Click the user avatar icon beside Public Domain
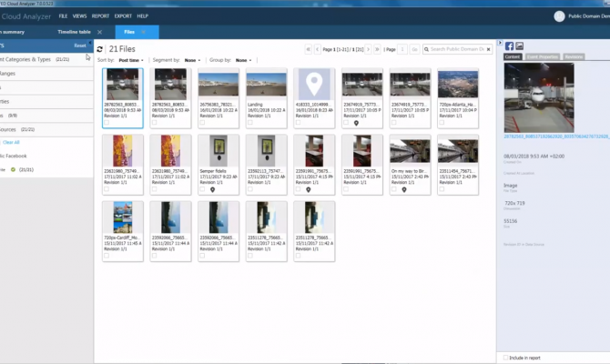The width and height of the screenshot is (610, 364). click(559, 15)
